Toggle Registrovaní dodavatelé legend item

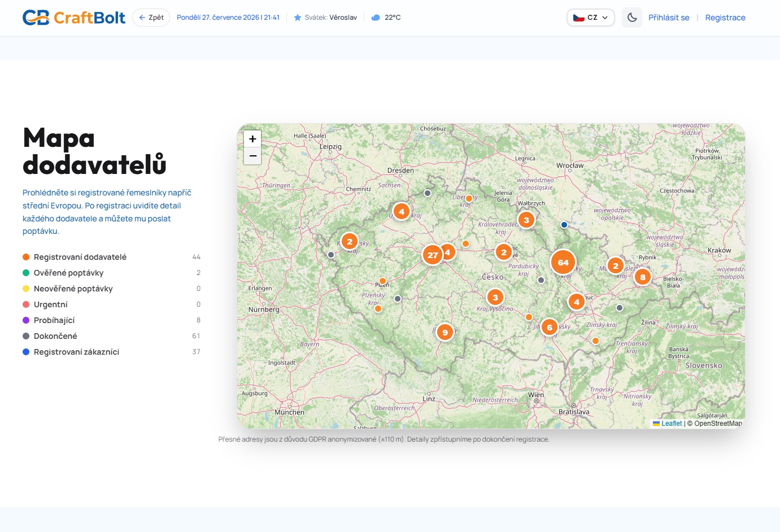(112, 257)
